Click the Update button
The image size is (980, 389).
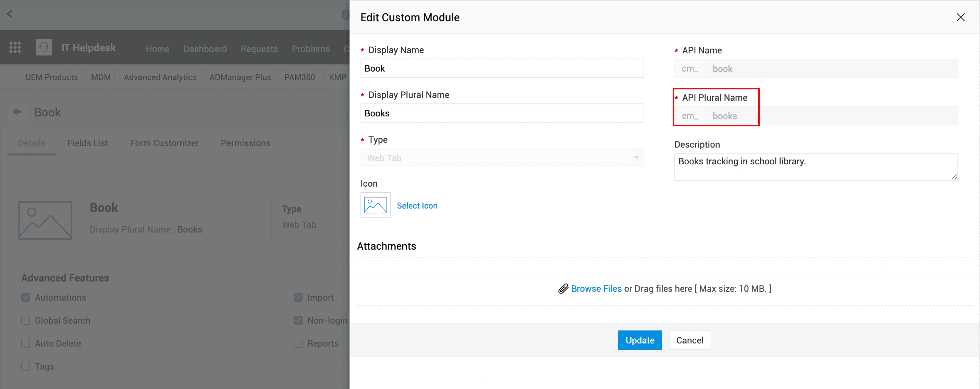point(639,340)
